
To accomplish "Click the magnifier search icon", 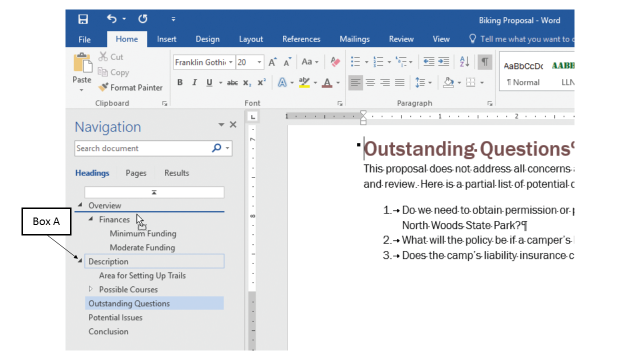I will pos(217,148).
